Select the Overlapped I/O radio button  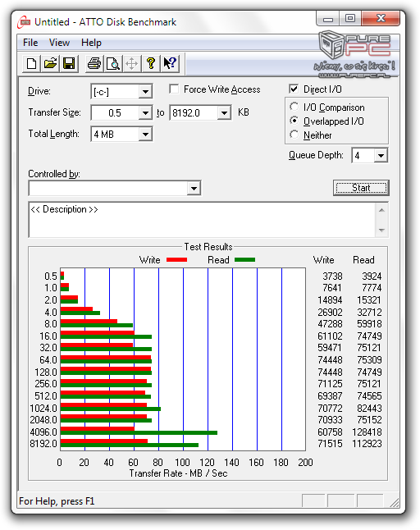point(294,121)
